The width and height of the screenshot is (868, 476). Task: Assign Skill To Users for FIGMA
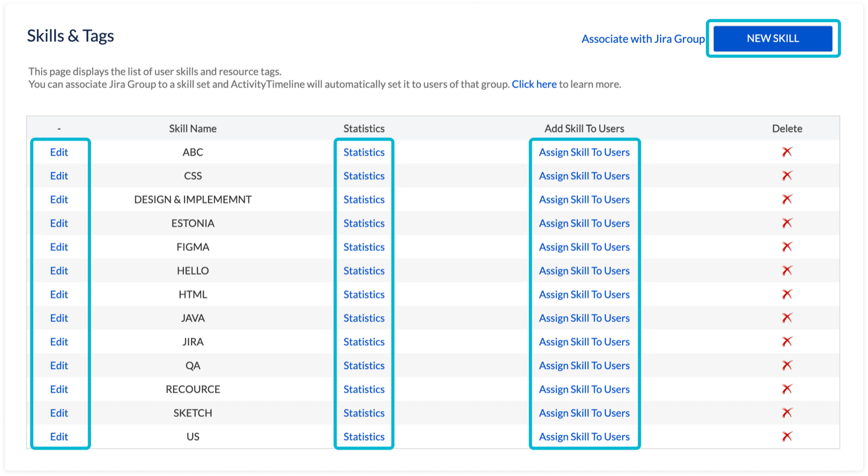tap(584, 247)
